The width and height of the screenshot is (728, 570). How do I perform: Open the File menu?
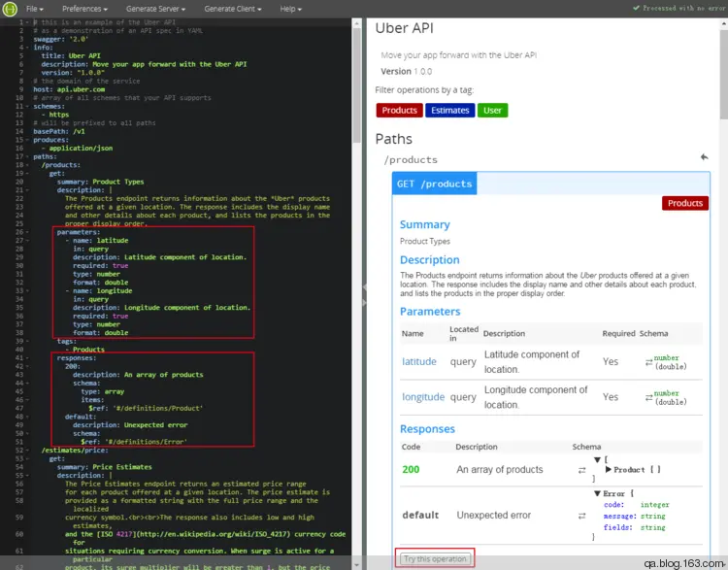34,9
